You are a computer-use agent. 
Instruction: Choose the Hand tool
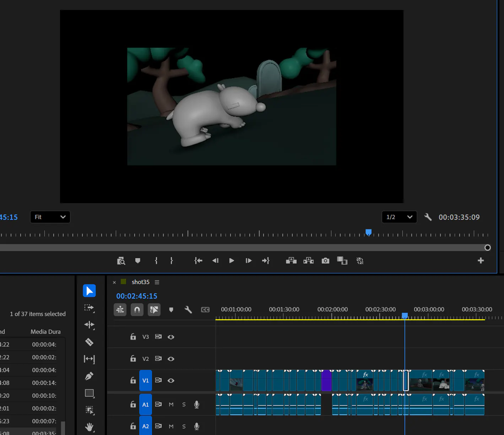[x=89, y=427]
